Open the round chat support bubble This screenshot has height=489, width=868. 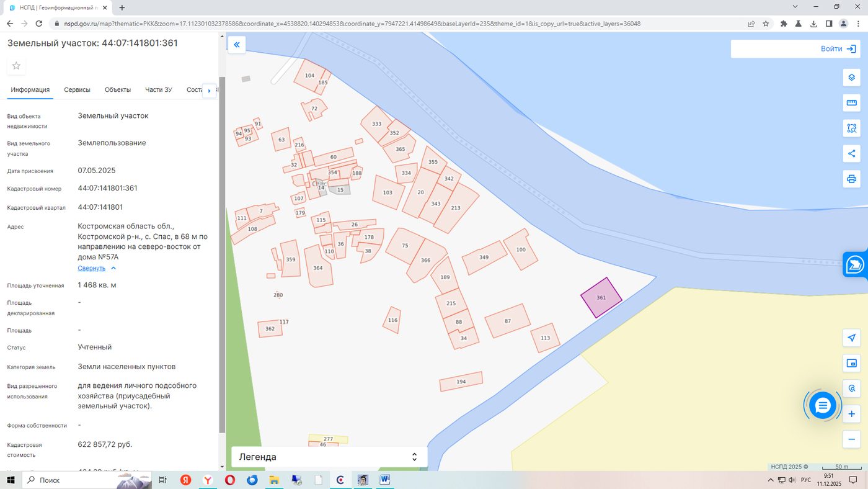point(823,406)
